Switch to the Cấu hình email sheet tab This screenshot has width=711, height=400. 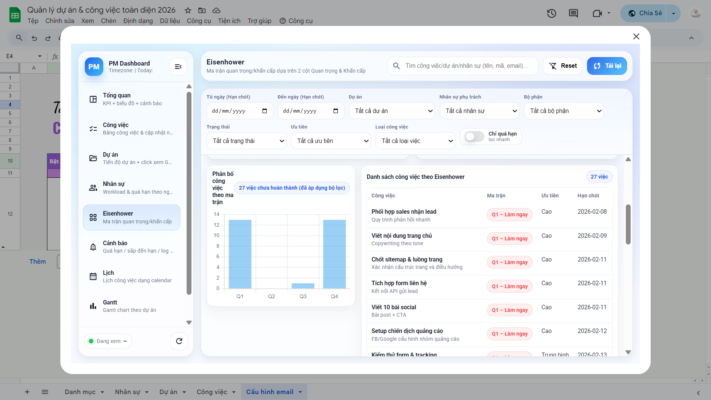269,391
